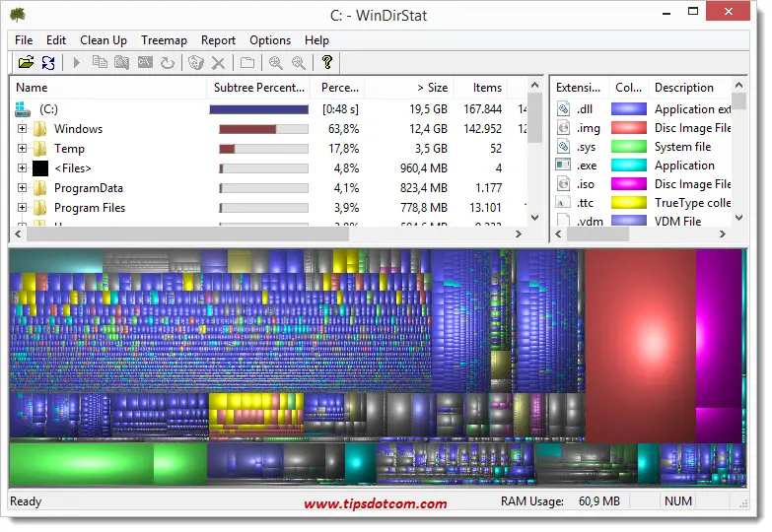
Task: Open the Clean Up menu
Action: (x=104, y=40)
